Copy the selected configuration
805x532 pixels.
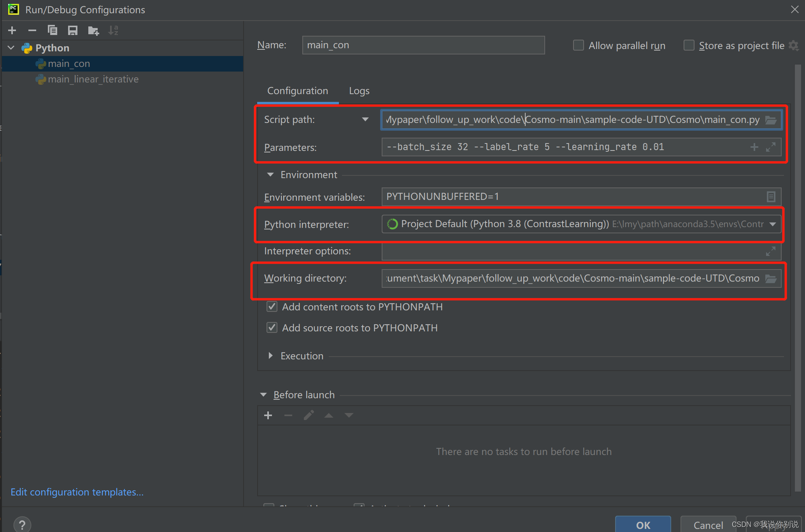[x=52, y=30]
